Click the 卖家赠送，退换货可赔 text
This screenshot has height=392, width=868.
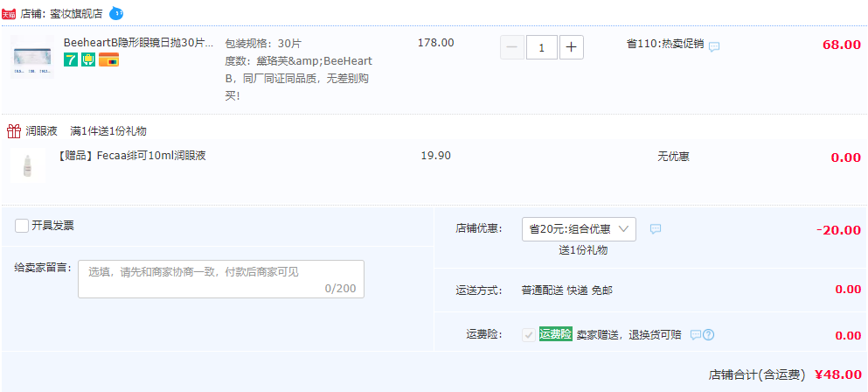pos(628,335)
